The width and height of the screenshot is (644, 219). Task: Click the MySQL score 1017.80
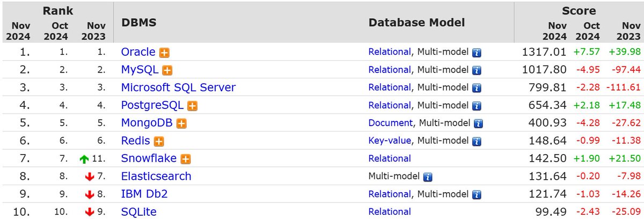click(544, 70)
